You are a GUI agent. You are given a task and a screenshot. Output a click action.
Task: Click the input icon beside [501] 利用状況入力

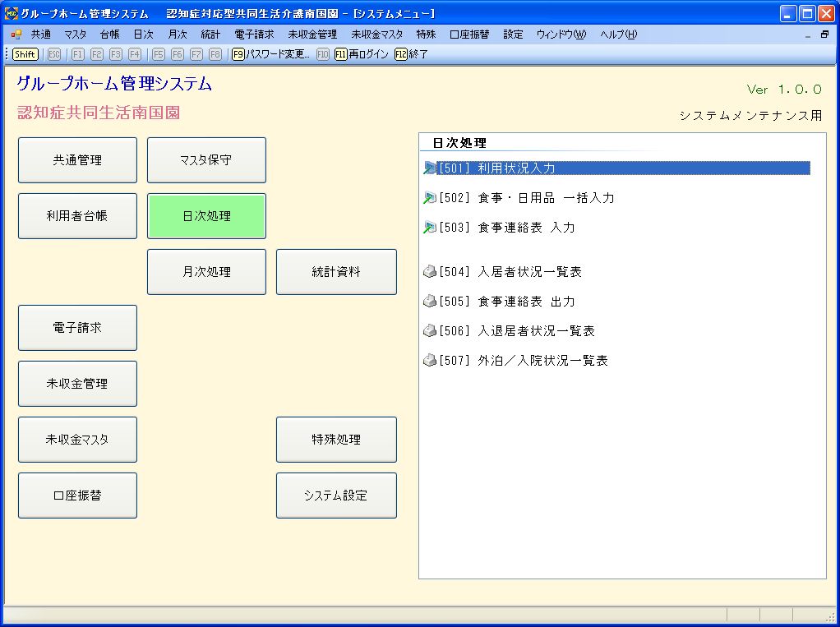pos(429,168)
